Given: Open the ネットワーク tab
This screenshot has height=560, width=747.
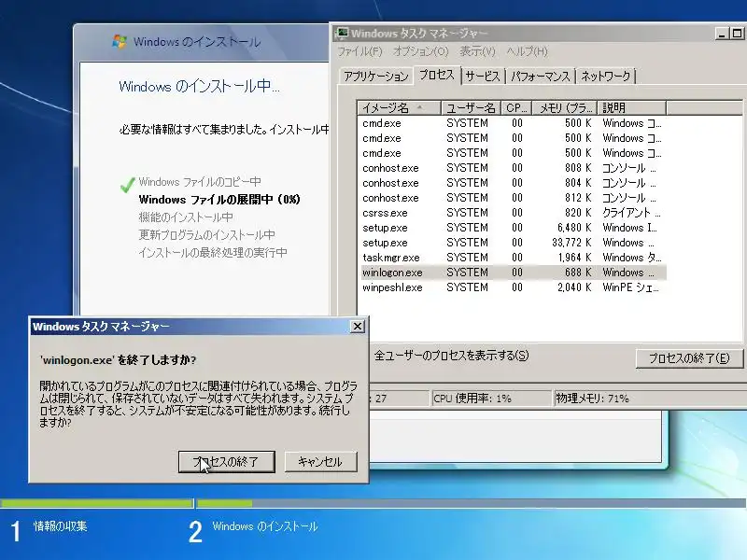Looking at the screenshot, I should (605, 77).
